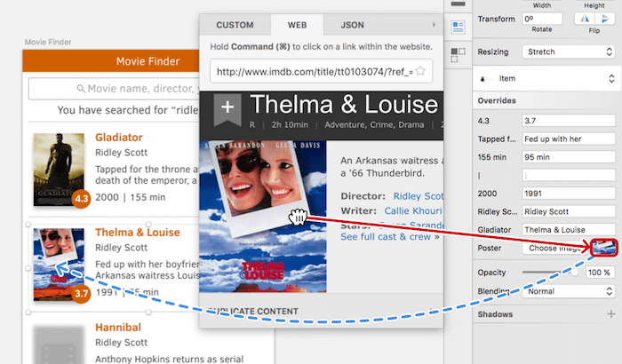Click the arrow after the JSON tab
Screen dimensions: 622x364
pyautogui.click(x=434, y=25)
